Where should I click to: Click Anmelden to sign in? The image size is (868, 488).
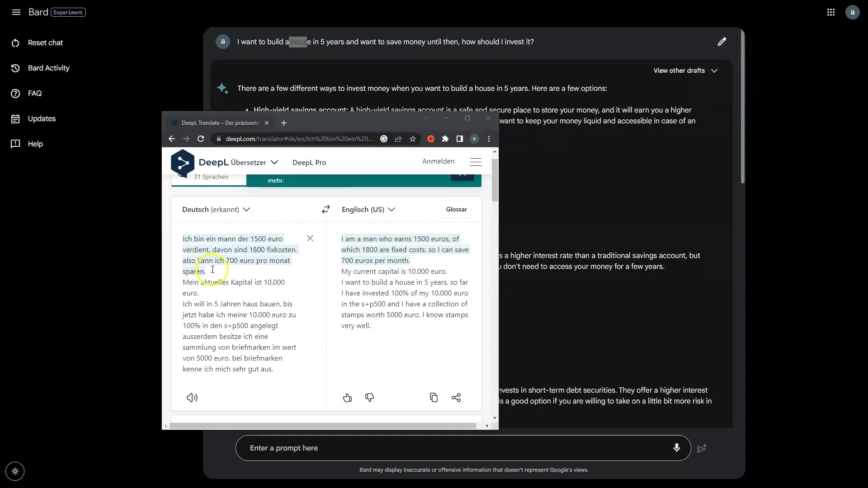click(439, 161)
